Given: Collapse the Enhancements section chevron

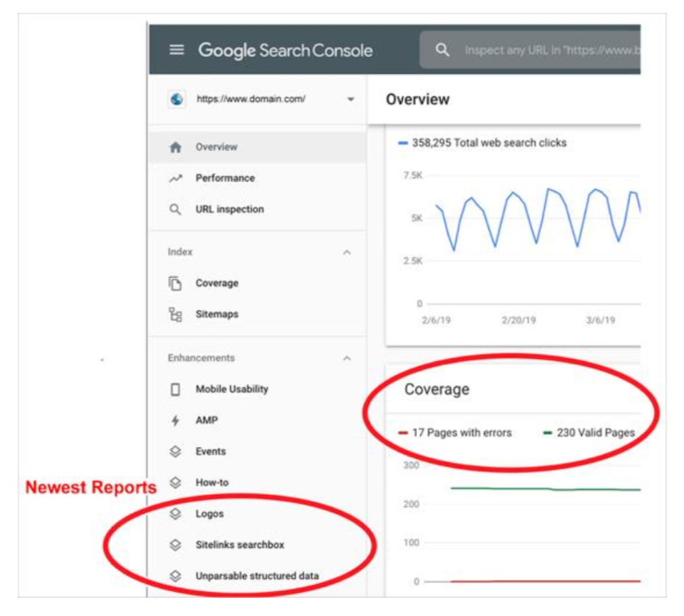Looking at the screenshot, I should click(x=347, y=358).
